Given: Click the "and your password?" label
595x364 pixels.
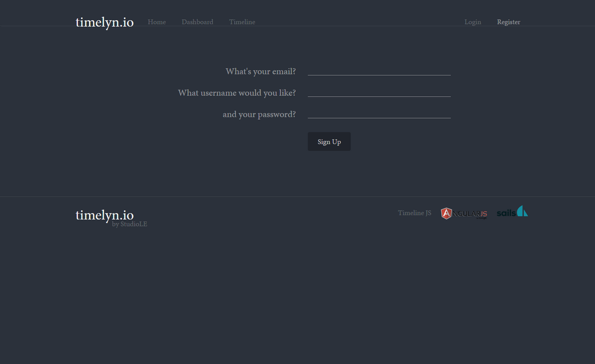Looking at the screenshot, I should pos(259,114).
